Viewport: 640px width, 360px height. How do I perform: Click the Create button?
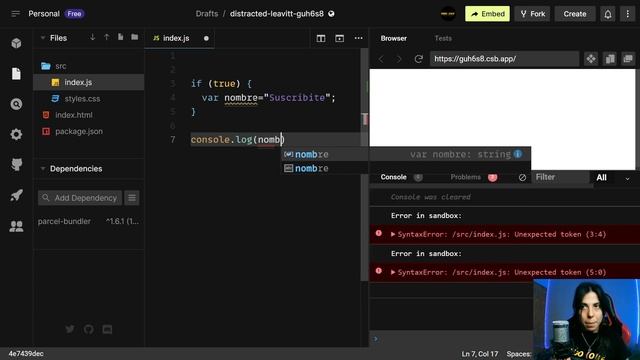point(575,14)
